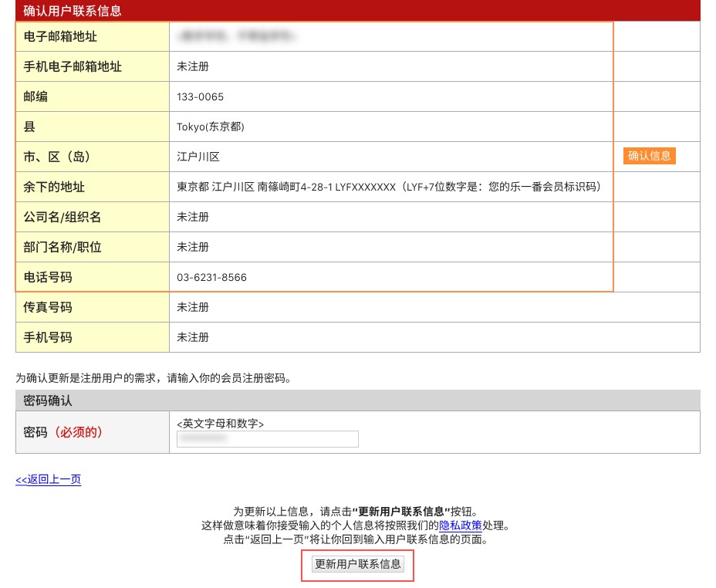Click the 部门名称/职位 row label
The height and width of the screenshot is (588, 716).
click(x=62, y=247)
